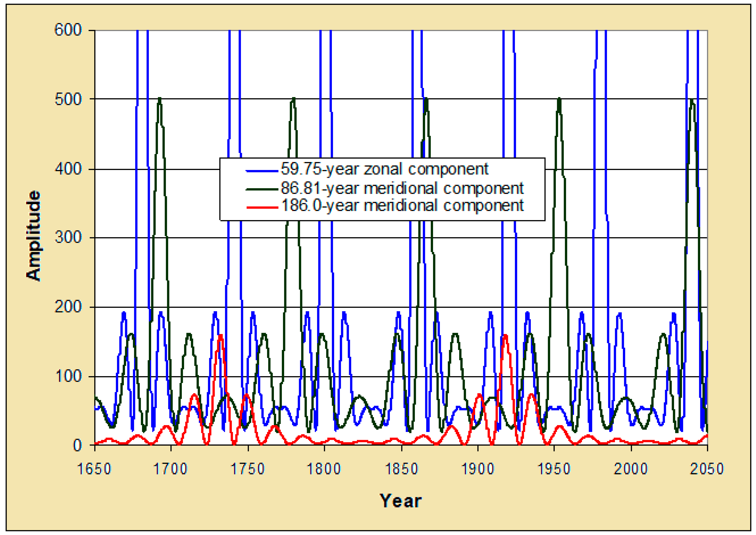Click the 1950 x-axis label

click(554, 469)
